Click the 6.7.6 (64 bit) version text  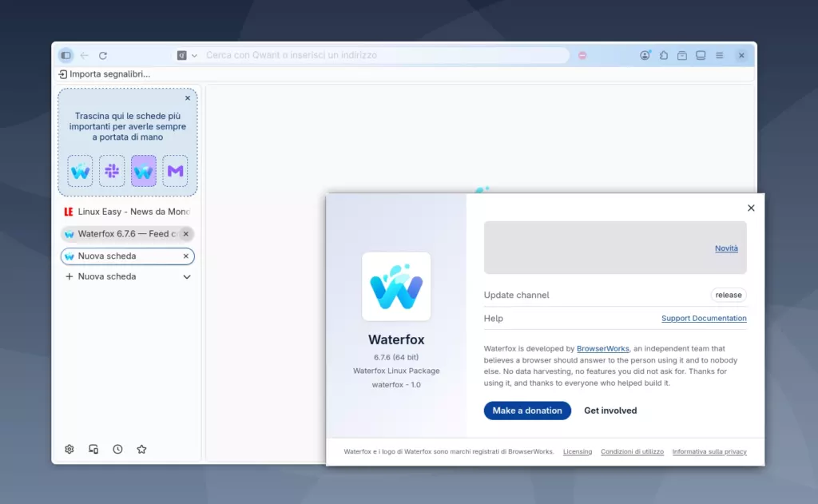click(x=396, y=357)
